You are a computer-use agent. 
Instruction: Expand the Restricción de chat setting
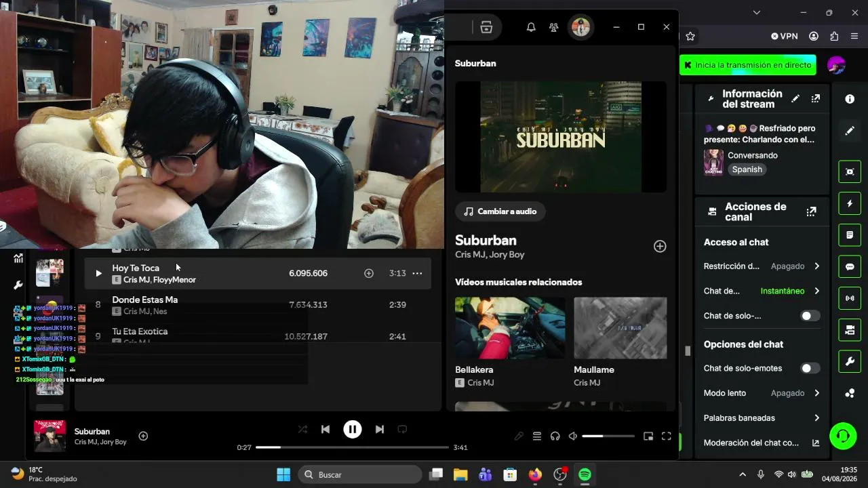762,266
